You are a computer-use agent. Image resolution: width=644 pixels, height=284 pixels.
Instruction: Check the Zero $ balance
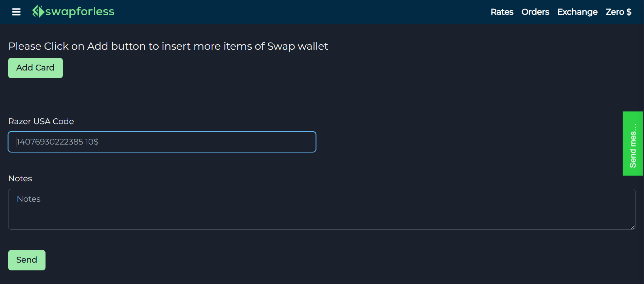coord(618,12)
